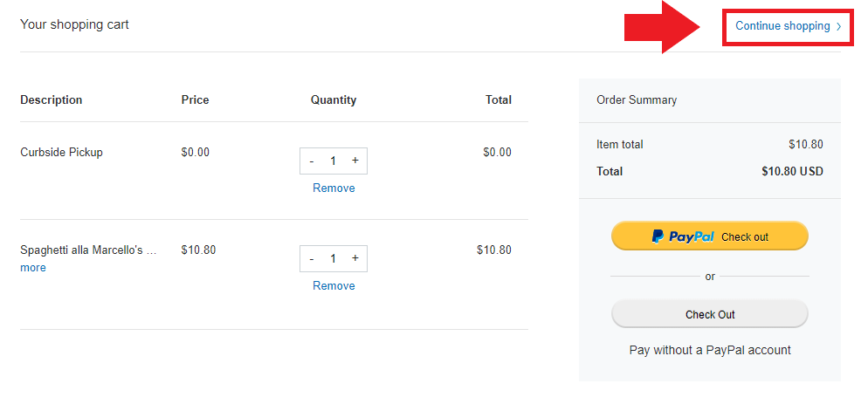Click the Your shopping cart heading
The width and height of the screenshot is (868, 404).
click(74, 24)
